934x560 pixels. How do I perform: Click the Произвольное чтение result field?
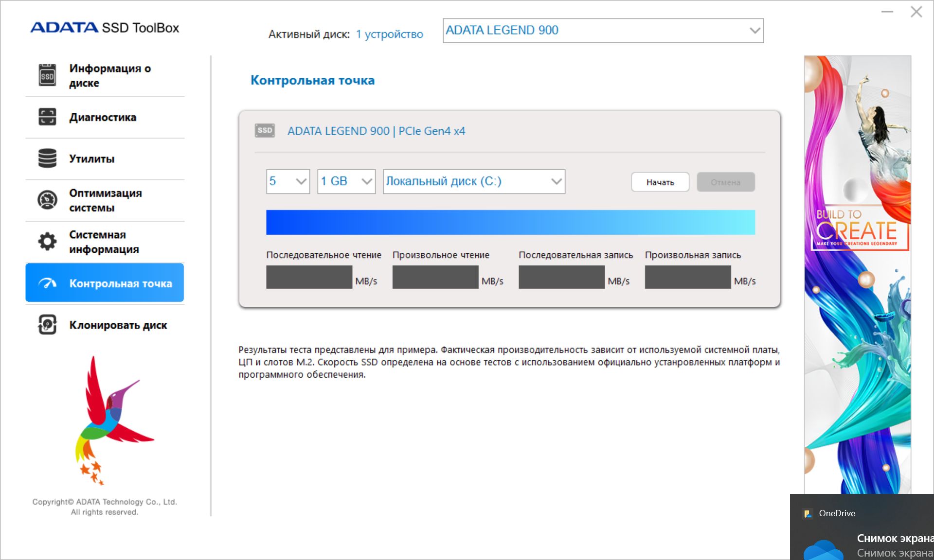click(435, 277)
